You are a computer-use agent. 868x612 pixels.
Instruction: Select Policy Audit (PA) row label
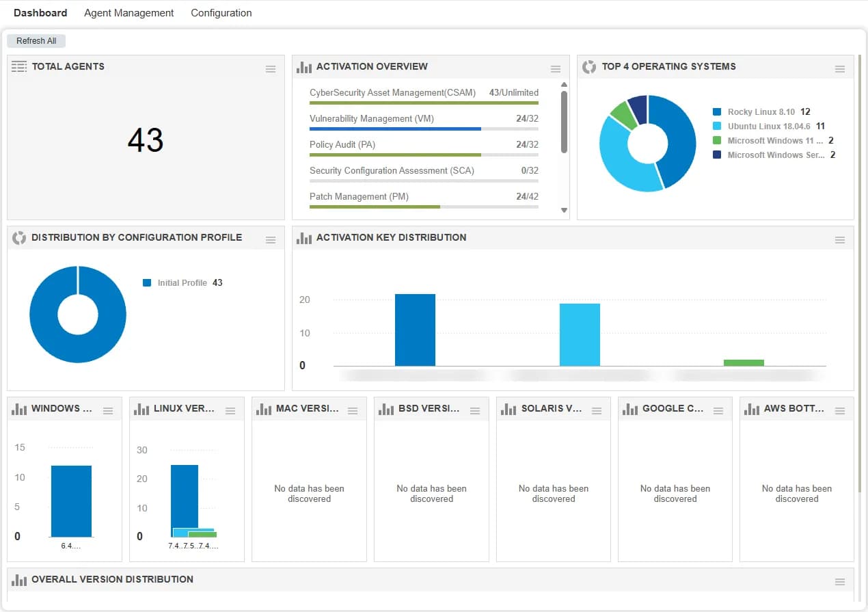342,144
